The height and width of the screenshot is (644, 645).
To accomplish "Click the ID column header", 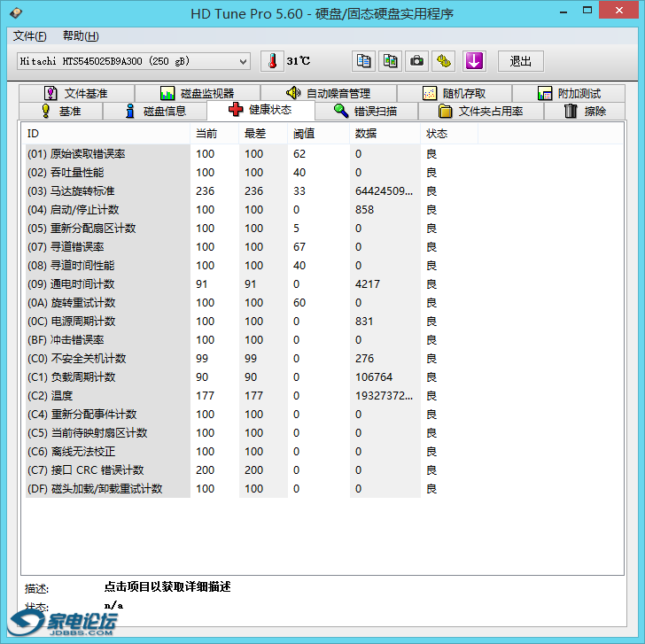I will [x=105, y=134].
